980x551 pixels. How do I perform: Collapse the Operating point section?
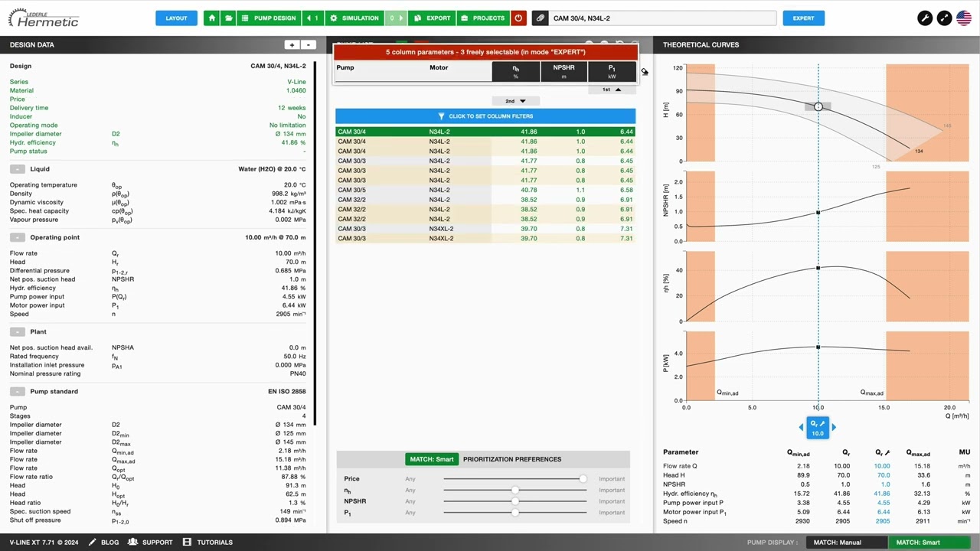(x=17, y=237)
